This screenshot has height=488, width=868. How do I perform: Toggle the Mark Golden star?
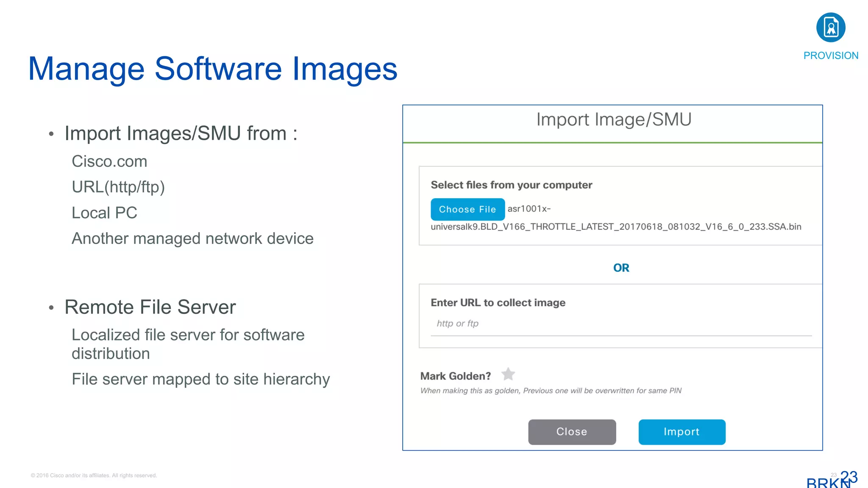click(508, 374)
